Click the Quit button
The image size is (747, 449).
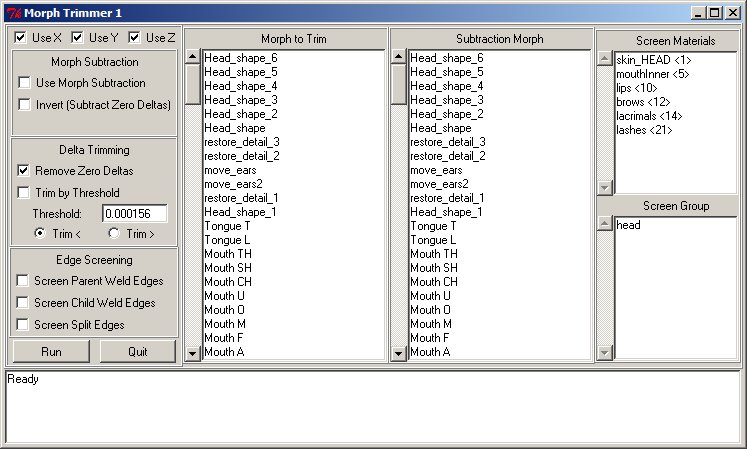point(137,352)
